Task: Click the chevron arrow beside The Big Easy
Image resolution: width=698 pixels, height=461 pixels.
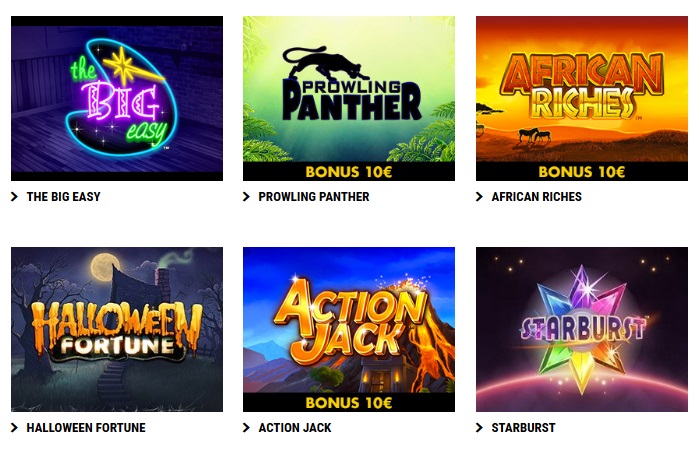Action: [x=15, y=197]
